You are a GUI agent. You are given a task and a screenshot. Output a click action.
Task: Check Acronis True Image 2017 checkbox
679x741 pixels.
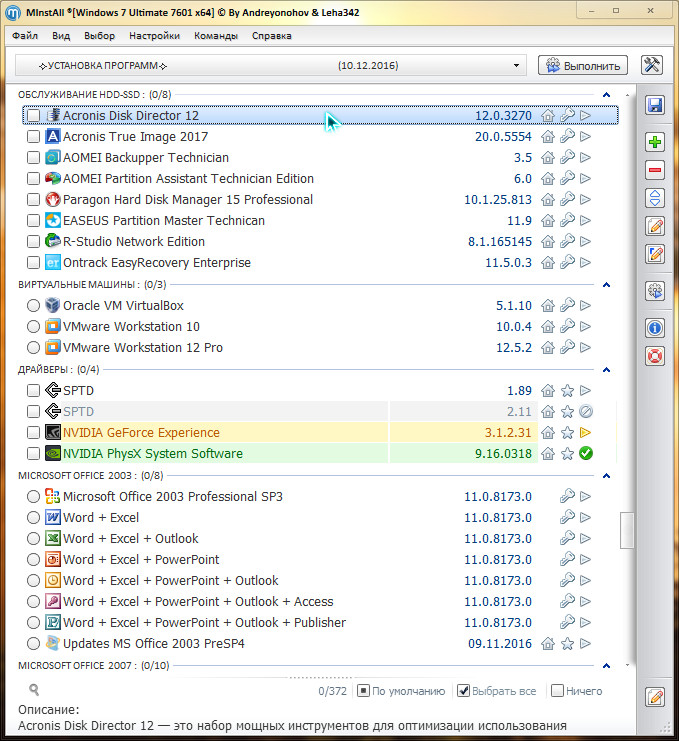pos(33,137)
